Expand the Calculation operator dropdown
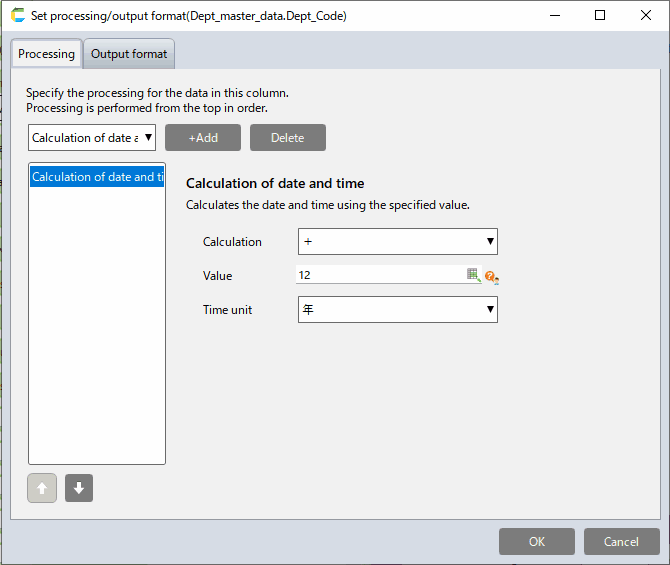The image size is (670, 565). pos(397,241)
